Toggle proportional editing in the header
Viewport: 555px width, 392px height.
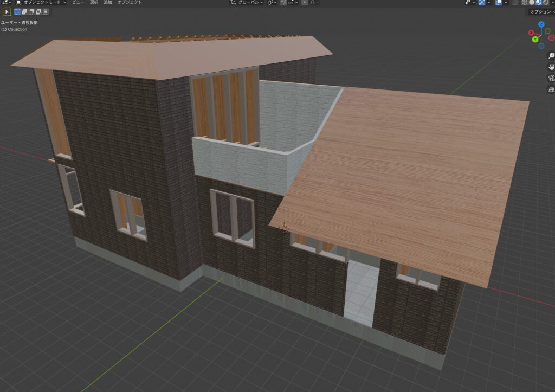point(305,2)
